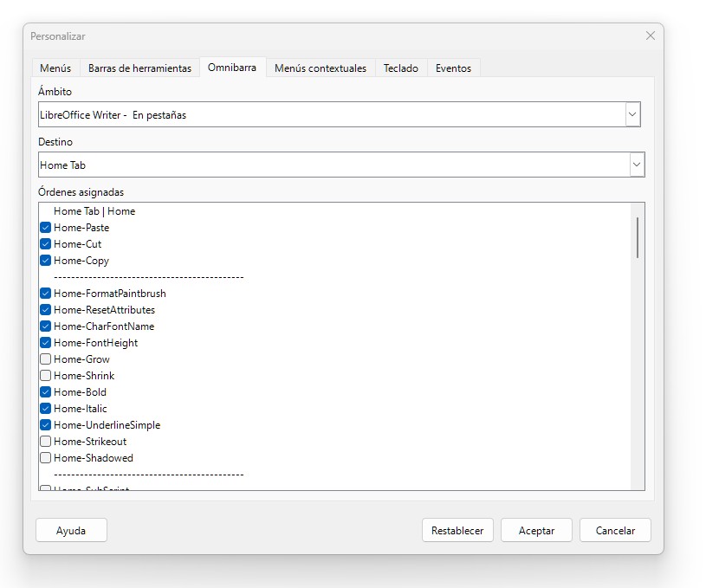Switch to the Menús tab
This screenshot has width=706, height=588.
click(55, 68)
